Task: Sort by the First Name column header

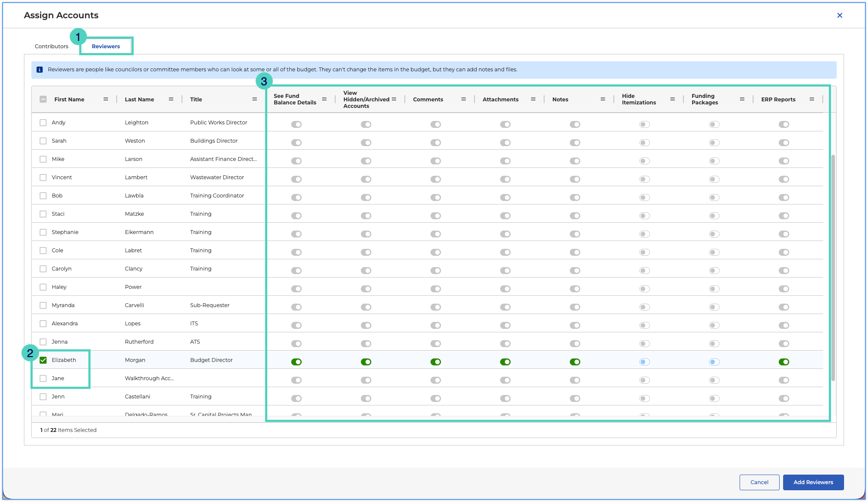Action: (69, 99)
